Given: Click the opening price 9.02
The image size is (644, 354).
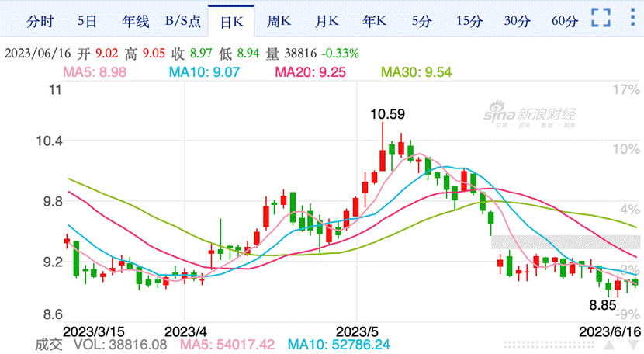Looking at the screenshot, I should click(107, 54).
